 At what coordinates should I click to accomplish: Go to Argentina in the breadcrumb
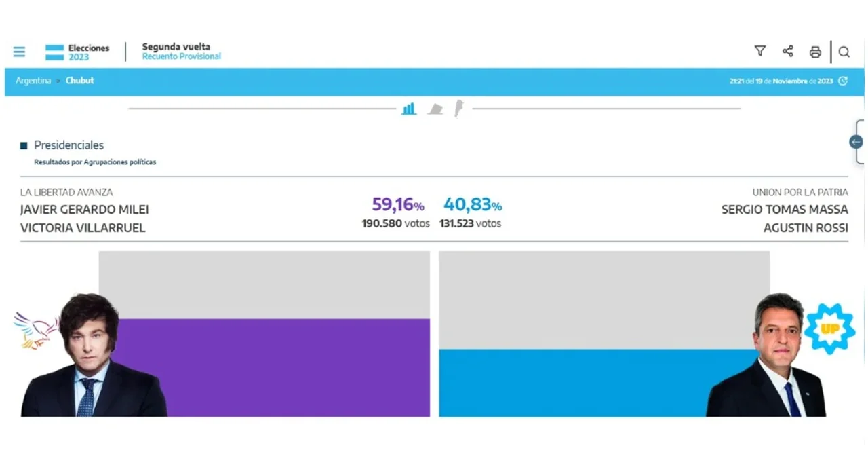[33, 81]
